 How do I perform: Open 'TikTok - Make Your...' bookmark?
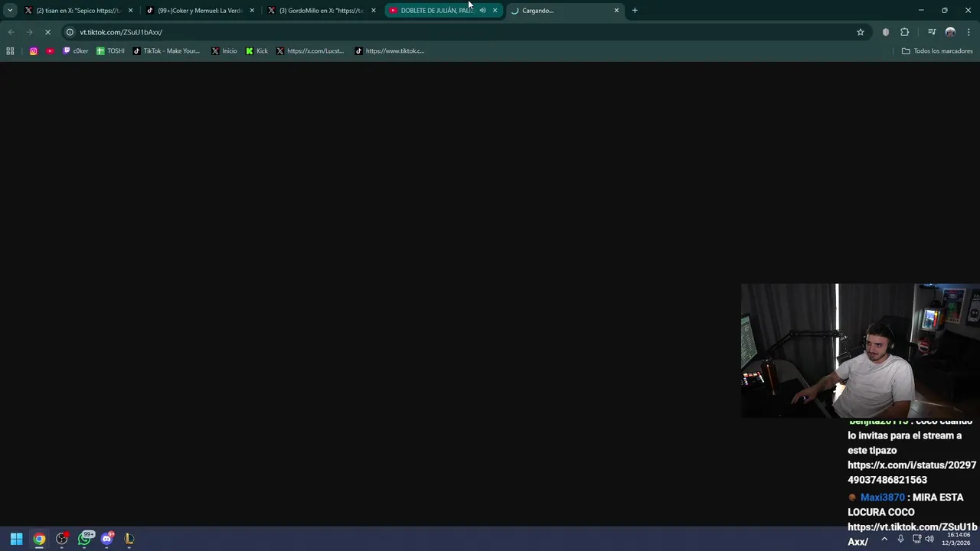tap(166, 51)
